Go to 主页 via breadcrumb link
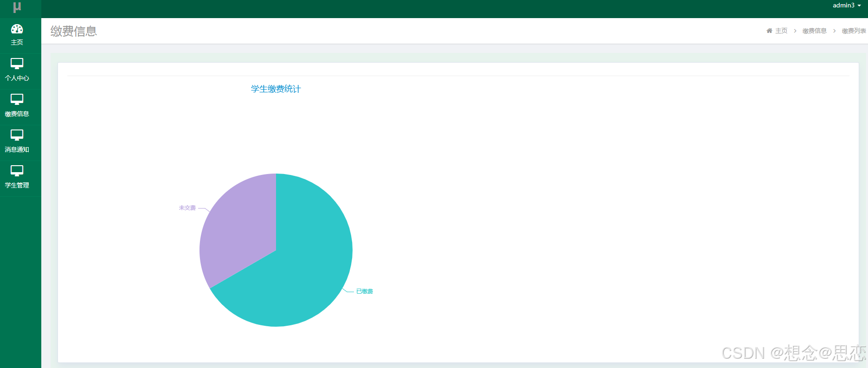Image resolution: width=868 pixels, height=368 pixels. pos(781,31)
